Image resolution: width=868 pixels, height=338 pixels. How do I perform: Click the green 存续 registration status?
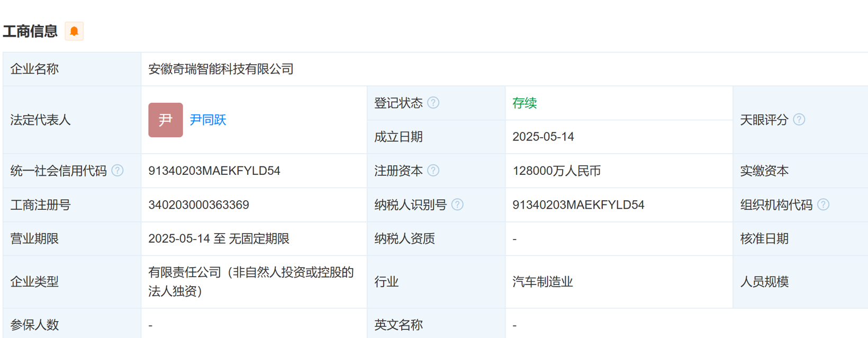tap(524, 103)
